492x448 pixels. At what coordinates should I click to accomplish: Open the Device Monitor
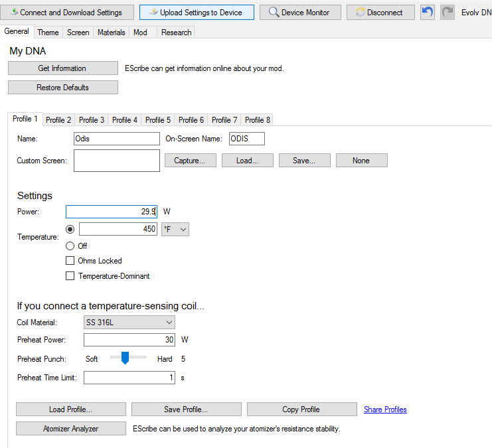click(x=300, y=13)
